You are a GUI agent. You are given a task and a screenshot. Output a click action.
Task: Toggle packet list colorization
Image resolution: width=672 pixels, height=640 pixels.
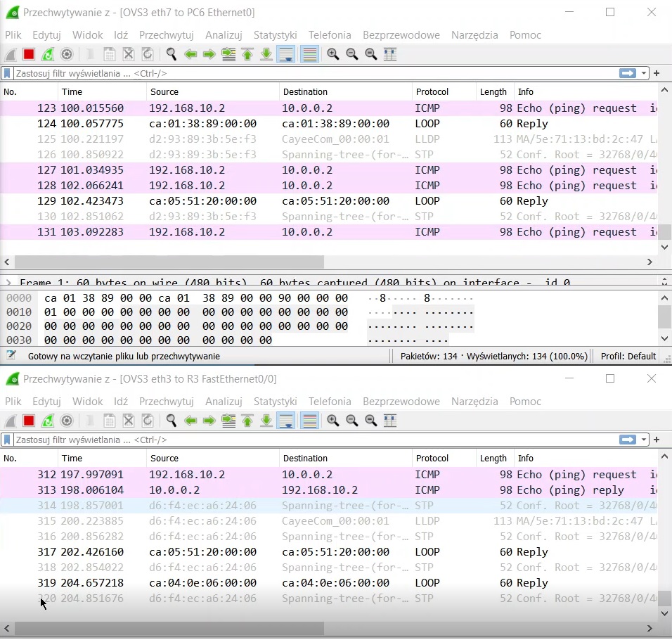coord(309,54)
